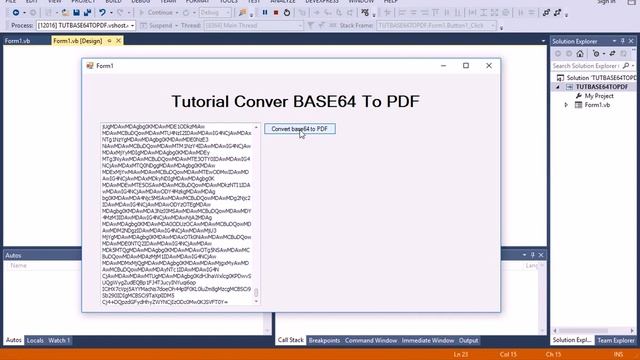Screen dimensions: 640x360
Task: Click the 'Name' column header in Autos
Action: [x=19, y=266]
